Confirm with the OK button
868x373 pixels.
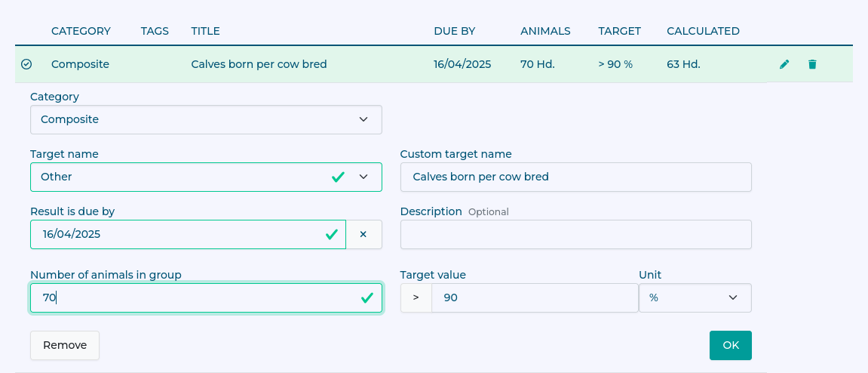pyautogui.click(x=730, y=345)
